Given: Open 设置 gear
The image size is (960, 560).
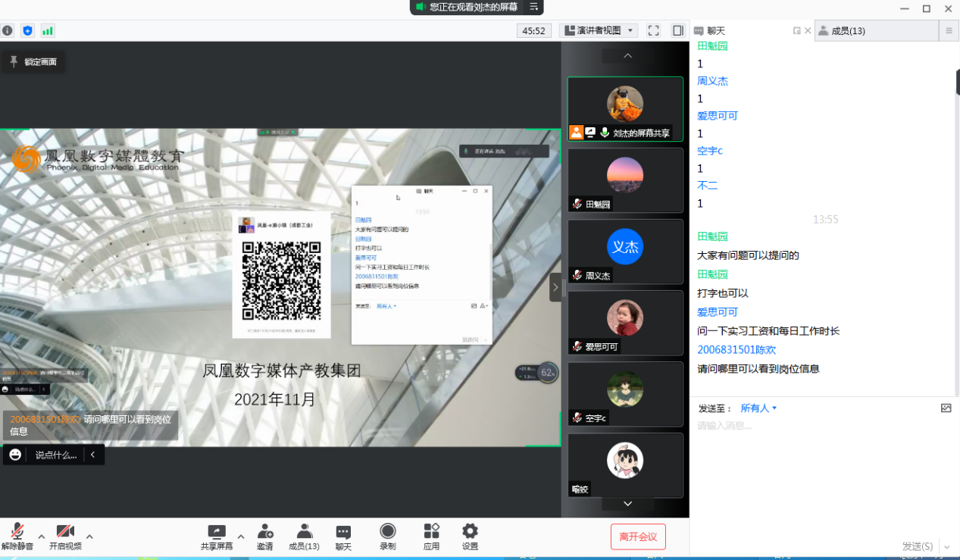Looking at the screenshot, I should 470,536.
